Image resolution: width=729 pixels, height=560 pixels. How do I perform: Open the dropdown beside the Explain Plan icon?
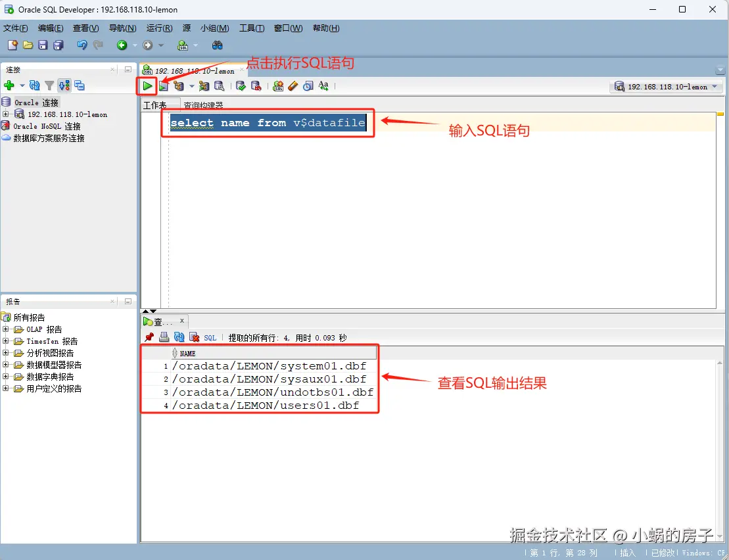point(191,86)
